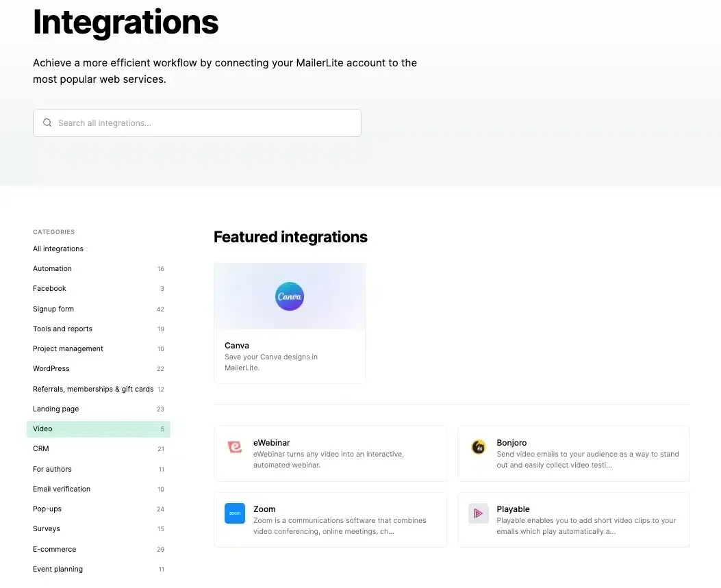The height and width of the screenshot is (588, 721).
Task: Open the eWebinar integration title
Action: tap(271, 443)
